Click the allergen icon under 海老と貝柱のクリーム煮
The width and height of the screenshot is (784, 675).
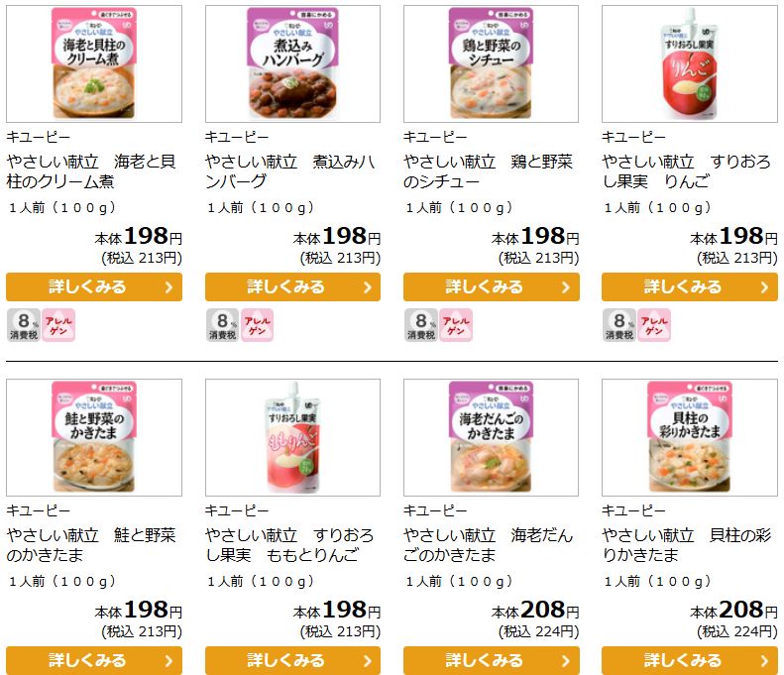pyautogui.click(x=58, y=325)
